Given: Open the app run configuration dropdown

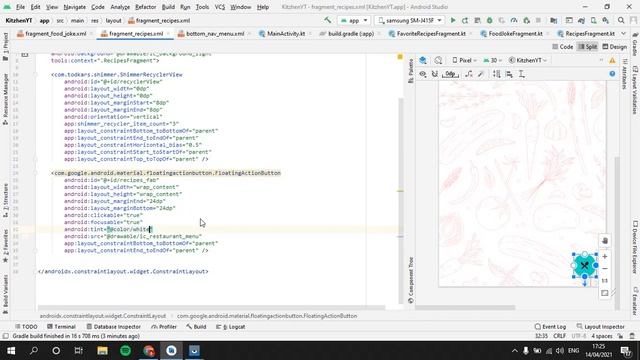Looking at the screenshot, I should [354, 20].
